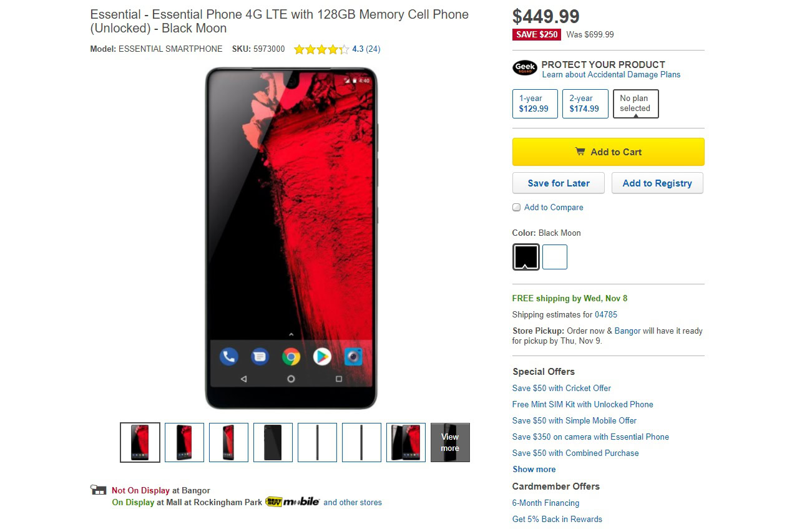
Task: Click the star rating icons
Action: [x=321, y=49]
